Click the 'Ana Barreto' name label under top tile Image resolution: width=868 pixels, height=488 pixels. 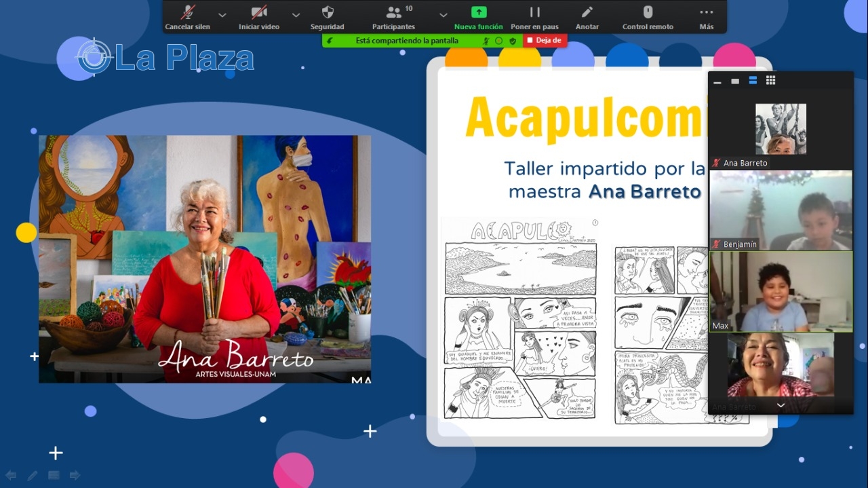tap(745, 163)
